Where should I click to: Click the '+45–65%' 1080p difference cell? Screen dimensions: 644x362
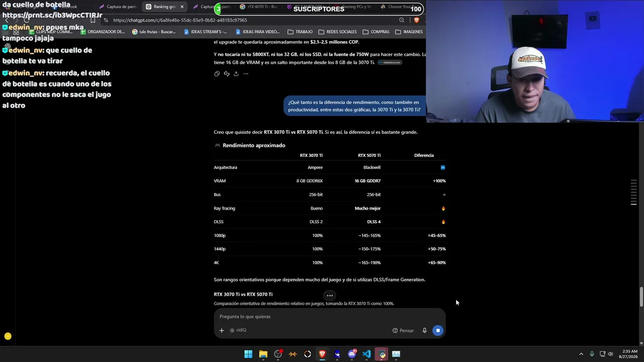[437, 235]
